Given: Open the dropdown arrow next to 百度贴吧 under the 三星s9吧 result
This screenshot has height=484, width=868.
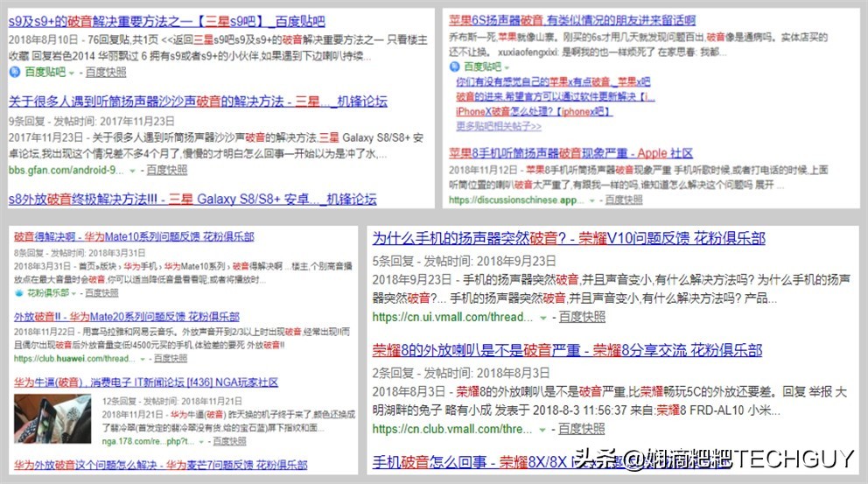Looking at the screenshot, I should coord(72,73).
